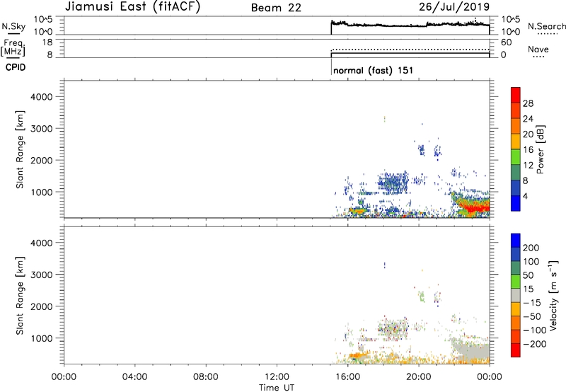Click the 'Time UT' axis label

(x=277, y=388)
